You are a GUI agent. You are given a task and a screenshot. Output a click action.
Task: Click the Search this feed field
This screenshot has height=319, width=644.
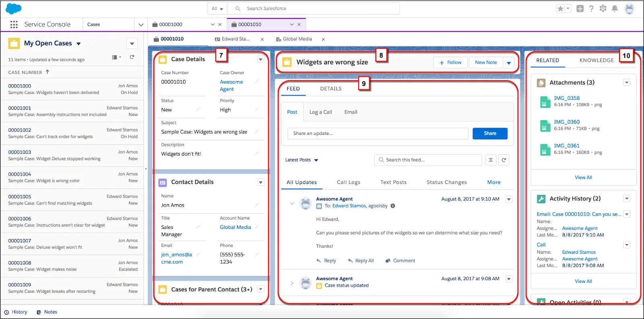click(x=428, y=160)
